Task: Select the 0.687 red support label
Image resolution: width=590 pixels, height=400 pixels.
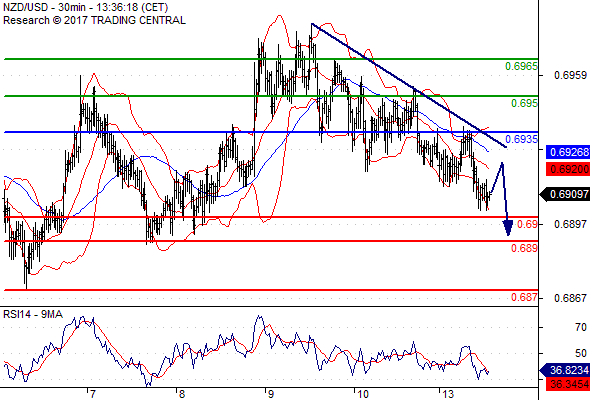Action: (x=524, y=297)
